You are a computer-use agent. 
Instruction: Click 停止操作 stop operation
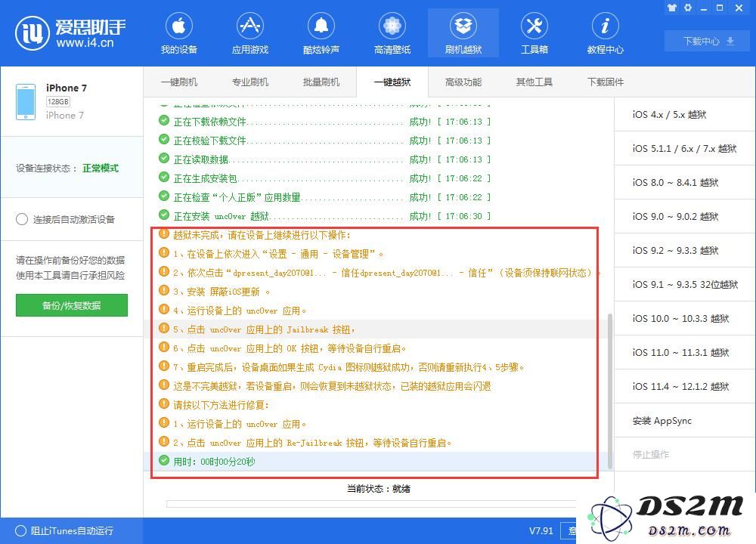tap(685, 454)
